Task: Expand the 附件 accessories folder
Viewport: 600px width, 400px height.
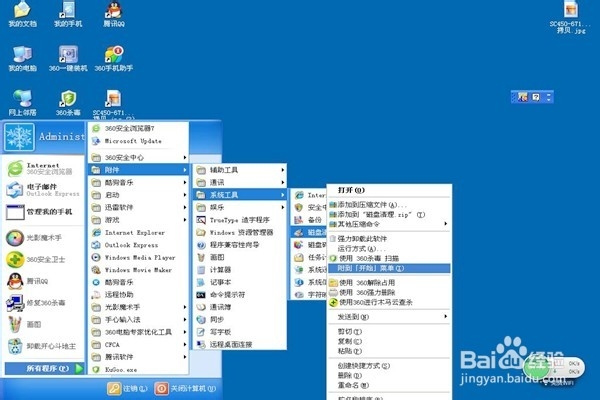Action: click(x=139, y=170)
